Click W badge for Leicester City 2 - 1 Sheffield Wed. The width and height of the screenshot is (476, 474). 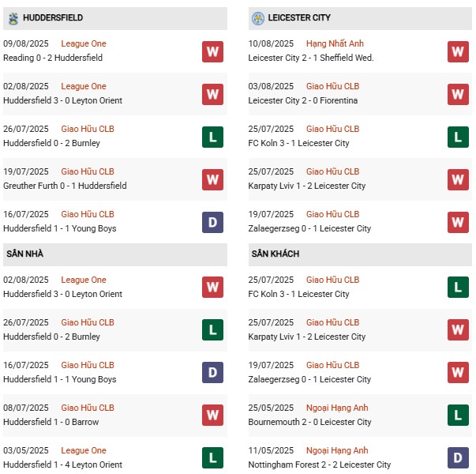(x=458, y=51)
